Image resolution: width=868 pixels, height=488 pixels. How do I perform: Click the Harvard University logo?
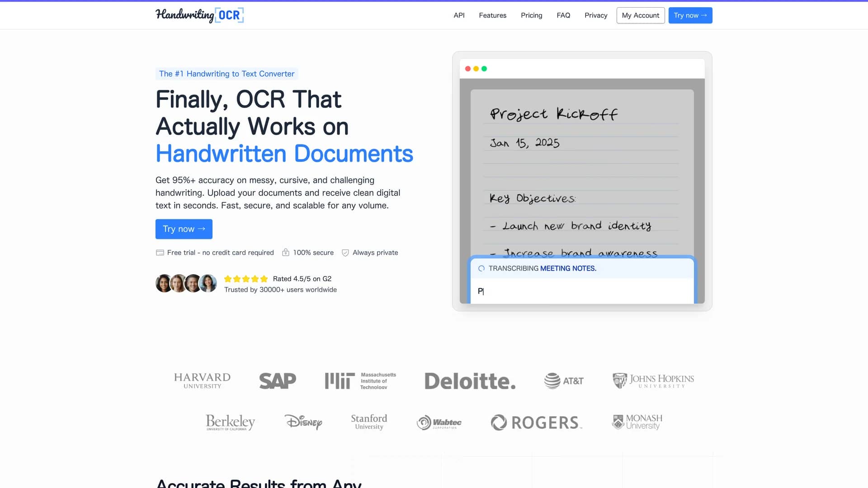pyautogui.click(x=202, y=380)
